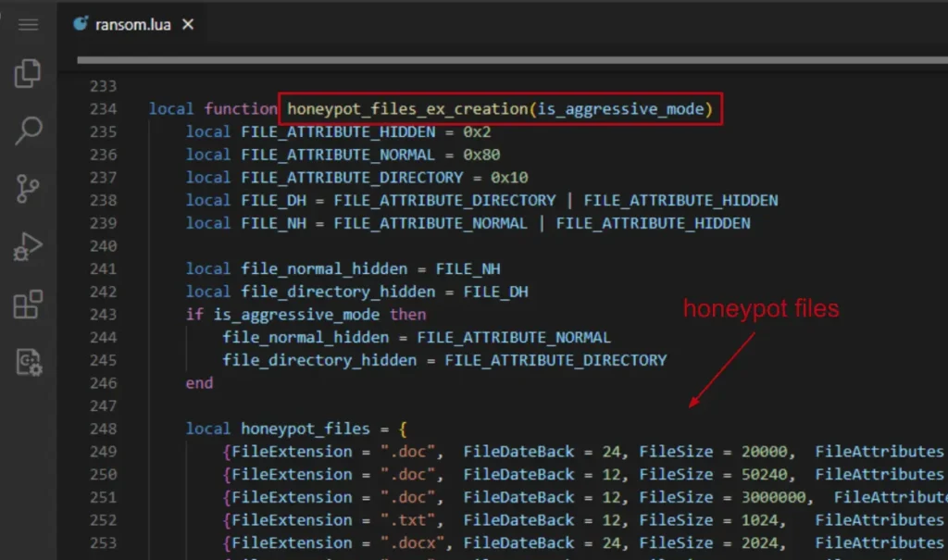Open the Source Control view

tap(28, 188)
